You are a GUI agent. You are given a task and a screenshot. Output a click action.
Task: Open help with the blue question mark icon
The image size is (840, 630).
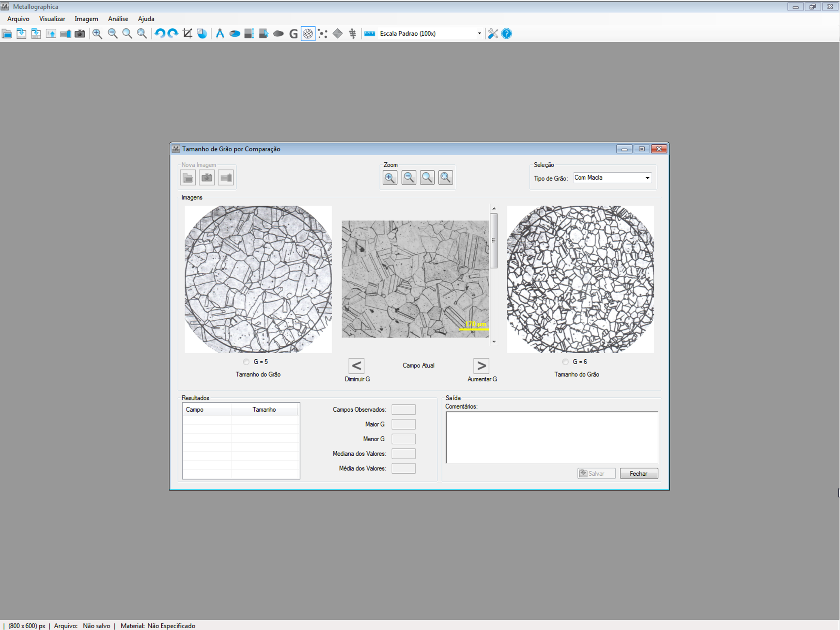(507, 34)
